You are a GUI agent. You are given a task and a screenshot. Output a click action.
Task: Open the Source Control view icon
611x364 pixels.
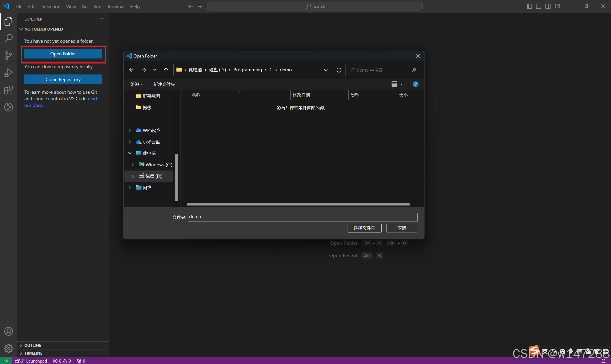[9, 56]
